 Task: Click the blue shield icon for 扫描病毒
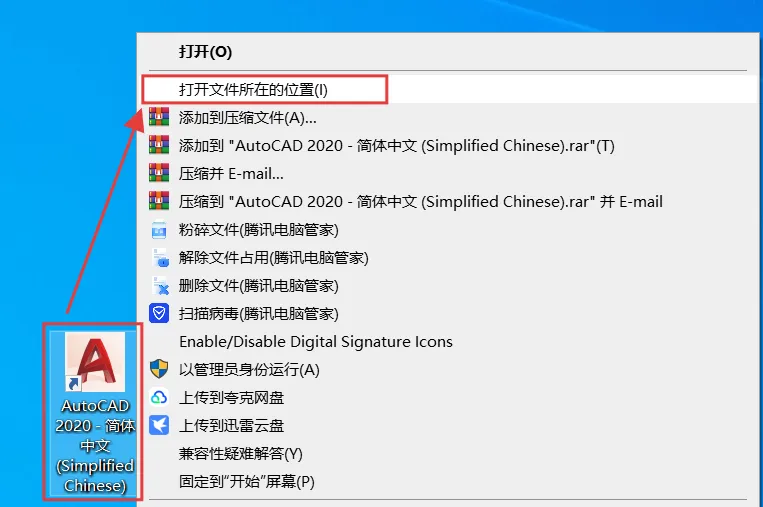159,313
